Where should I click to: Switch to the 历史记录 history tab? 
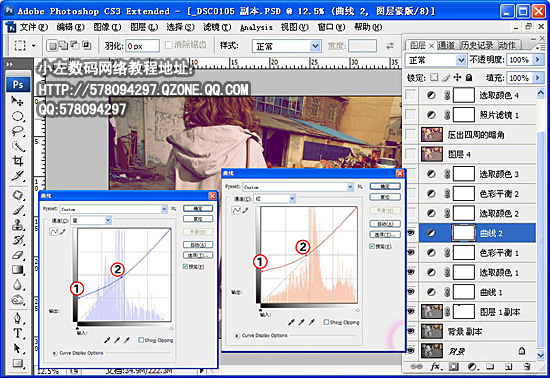point(476,45)
